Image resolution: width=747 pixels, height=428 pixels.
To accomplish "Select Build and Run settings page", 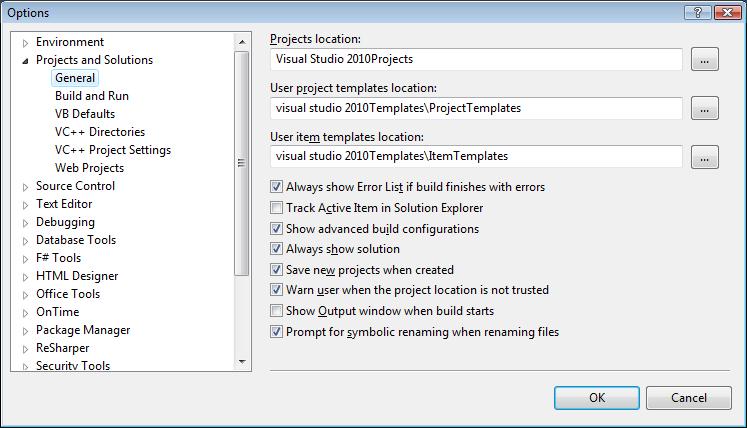I will pos(92,96).
